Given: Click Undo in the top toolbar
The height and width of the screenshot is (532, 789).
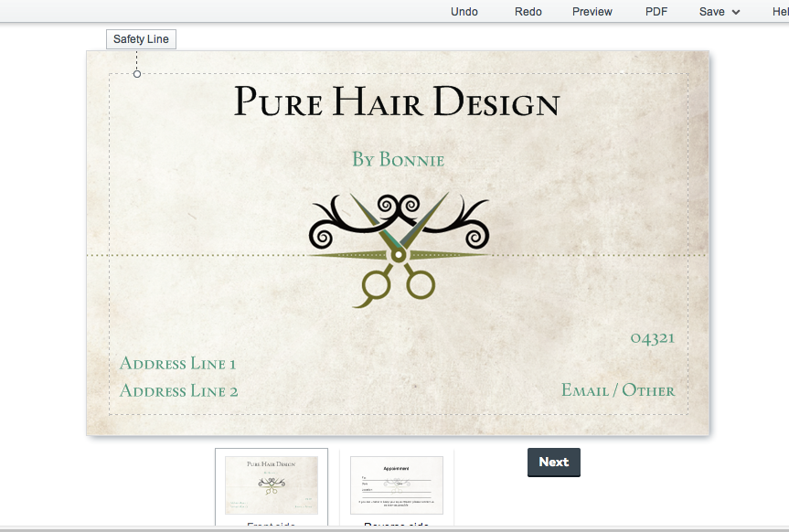Looking at the screenshot, I should [x=464, y=12].
